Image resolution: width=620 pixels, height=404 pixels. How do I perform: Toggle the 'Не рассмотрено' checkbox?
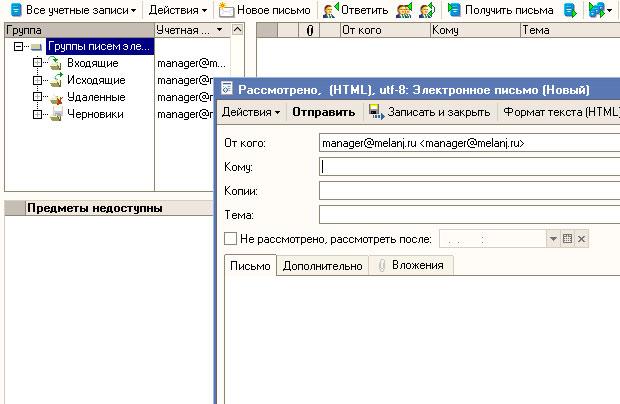pos(231,239)
